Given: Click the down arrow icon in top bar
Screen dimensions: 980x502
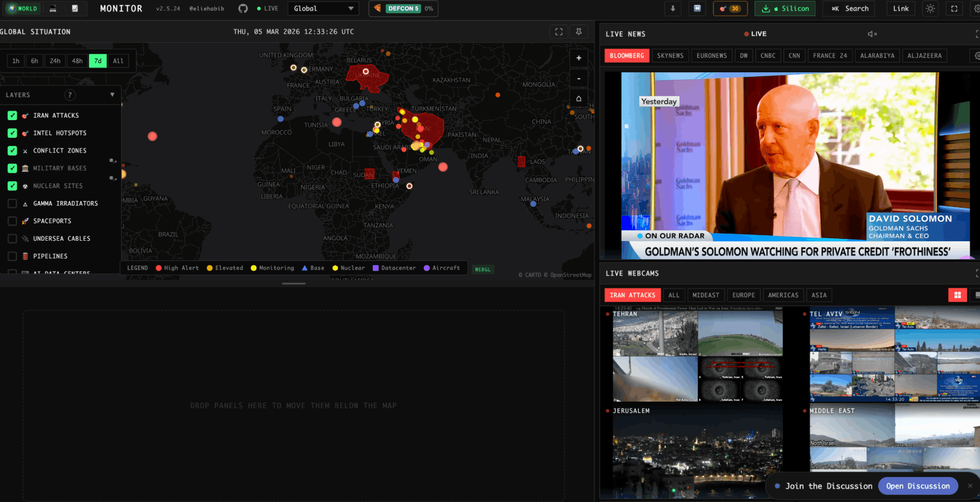Looking at the screenshot, I should [673, 8].
